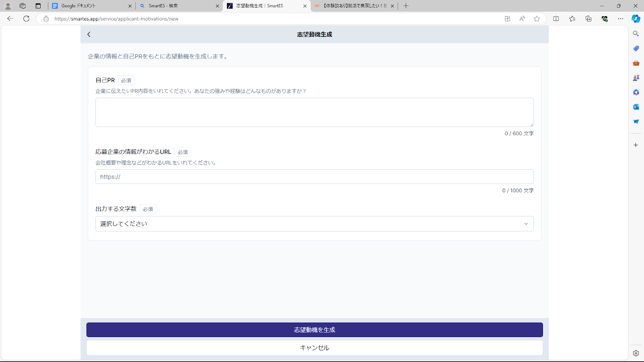644x362 pixels.
Task: Click 企業の情報と自己PRをもとに description text
Action: pos(159,56)
